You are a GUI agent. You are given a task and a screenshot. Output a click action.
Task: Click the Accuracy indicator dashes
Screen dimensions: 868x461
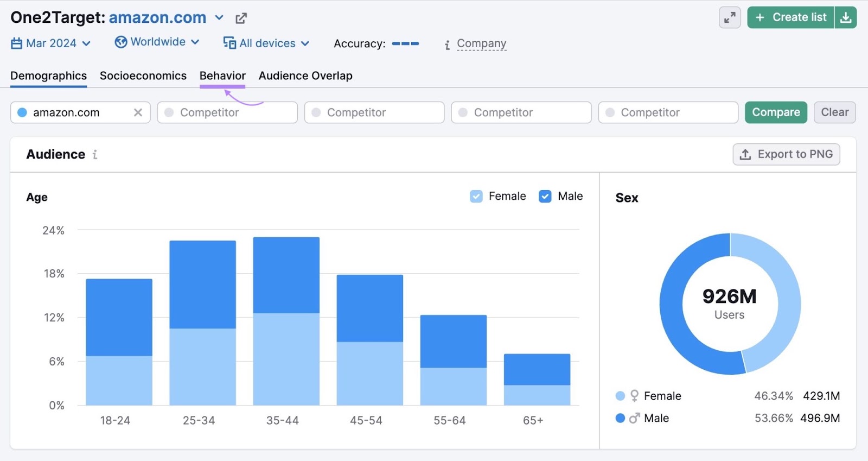(x=405, y=43)
